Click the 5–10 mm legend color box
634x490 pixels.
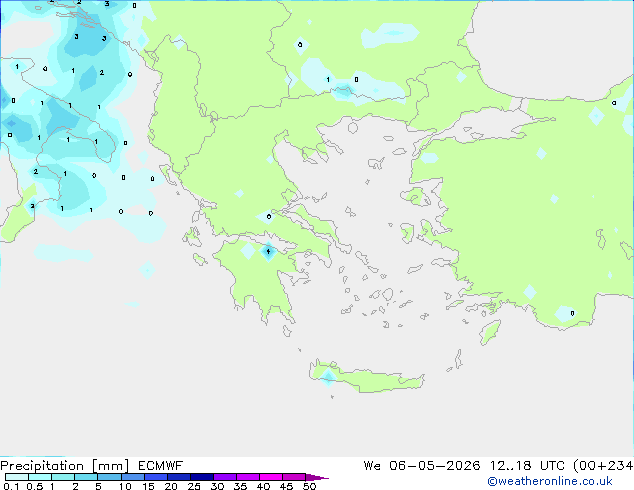click(110, 477)
